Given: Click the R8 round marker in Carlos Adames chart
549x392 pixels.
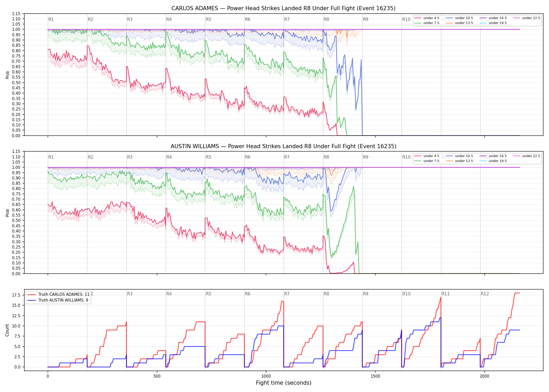Looking at the screenshot, I should (x=326, y=19).
